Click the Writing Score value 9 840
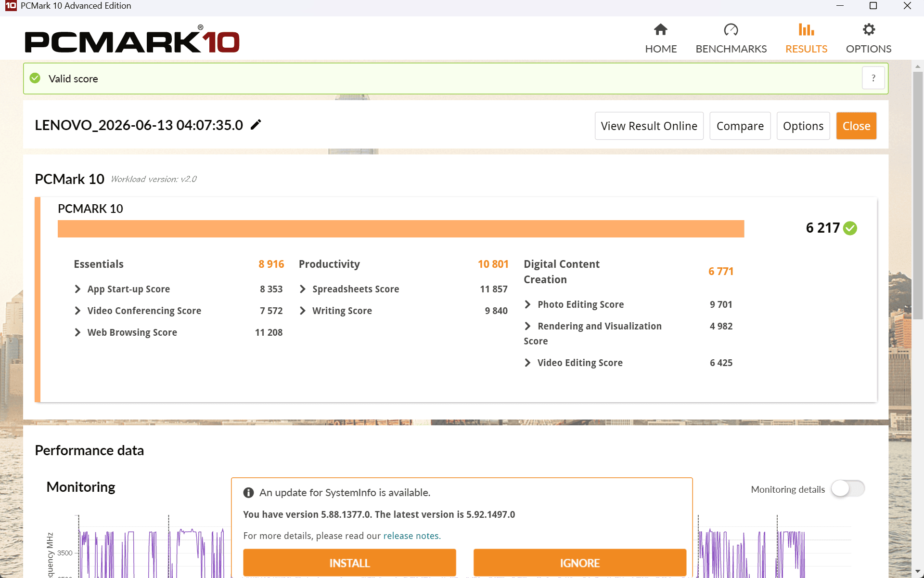Image resolution: width=924 pixels, height=578 pixels. click(x=496, y=311)
